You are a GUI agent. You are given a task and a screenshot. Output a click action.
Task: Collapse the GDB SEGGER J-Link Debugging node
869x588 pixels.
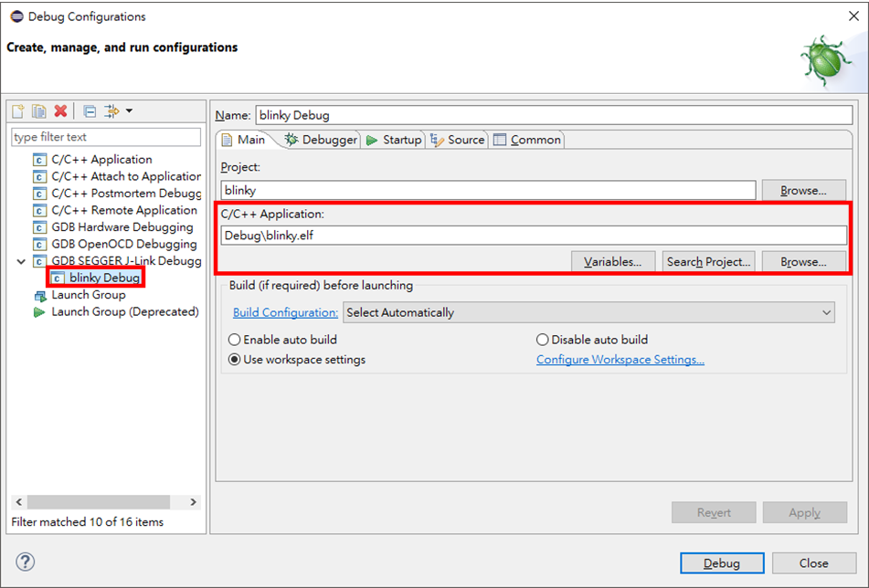coord(22,261)
